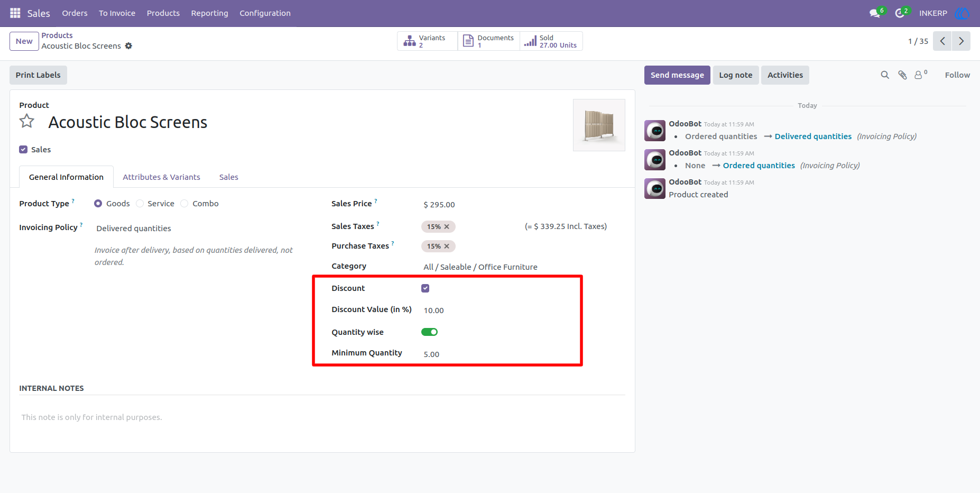Go to next product record arrow
980x493 pixels.
pyautogui.click(x=961, y=41)
